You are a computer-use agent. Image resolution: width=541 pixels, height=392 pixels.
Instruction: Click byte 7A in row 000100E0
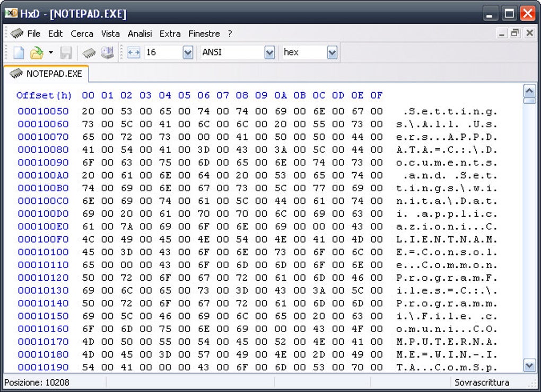point(126,226)
